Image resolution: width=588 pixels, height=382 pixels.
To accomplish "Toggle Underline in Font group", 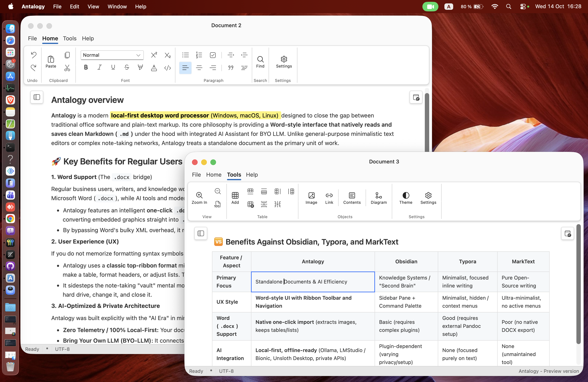I will pos(113,67).
